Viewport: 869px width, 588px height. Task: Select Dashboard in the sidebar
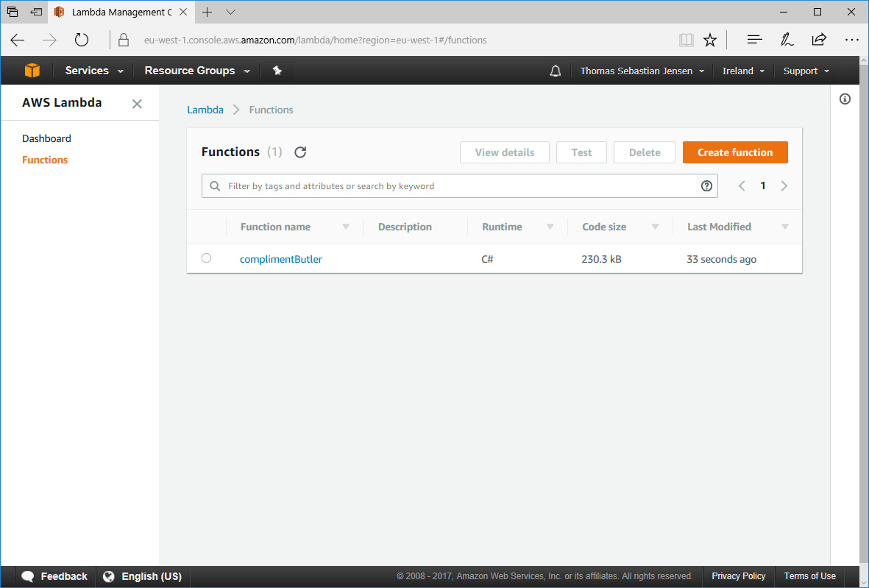[46, 138]
